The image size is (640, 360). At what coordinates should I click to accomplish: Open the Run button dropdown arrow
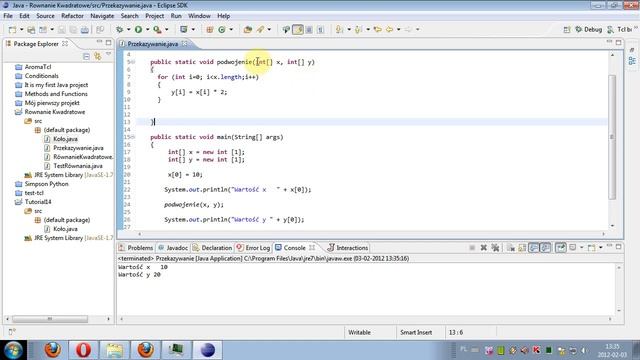click(148, 30)
